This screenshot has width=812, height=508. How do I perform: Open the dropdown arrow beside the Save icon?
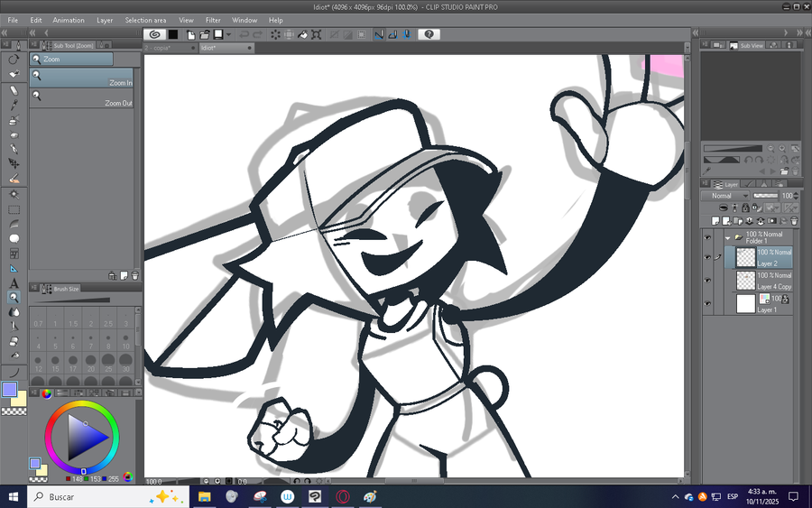click(x=228, y=34)
